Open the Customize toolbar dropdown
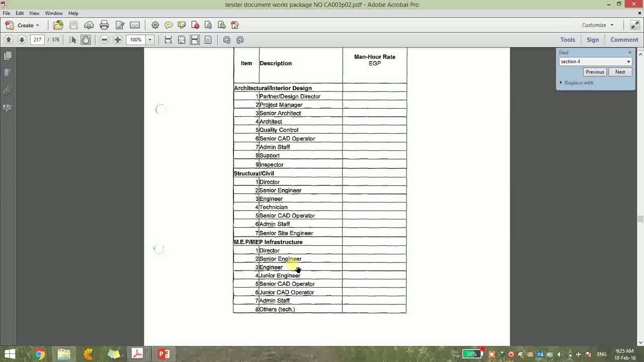This screenshot has height=362, width=644. pyautogui.click(x=598, y=25)
